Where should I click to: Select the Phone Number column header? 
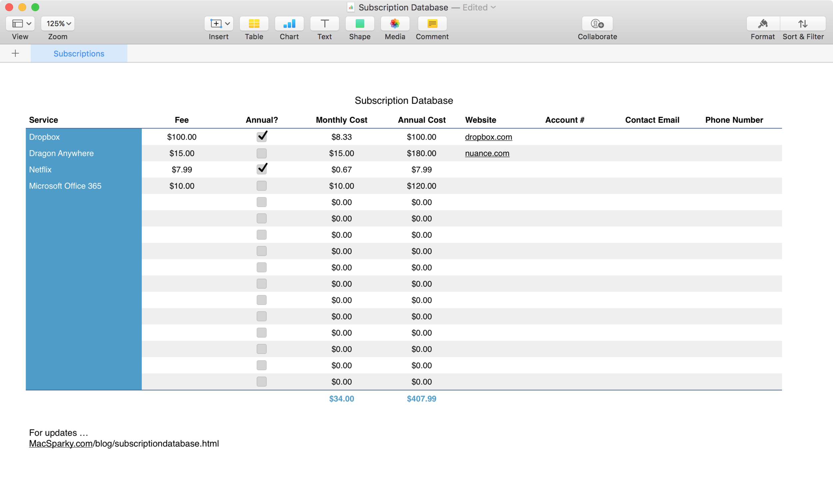734,120
